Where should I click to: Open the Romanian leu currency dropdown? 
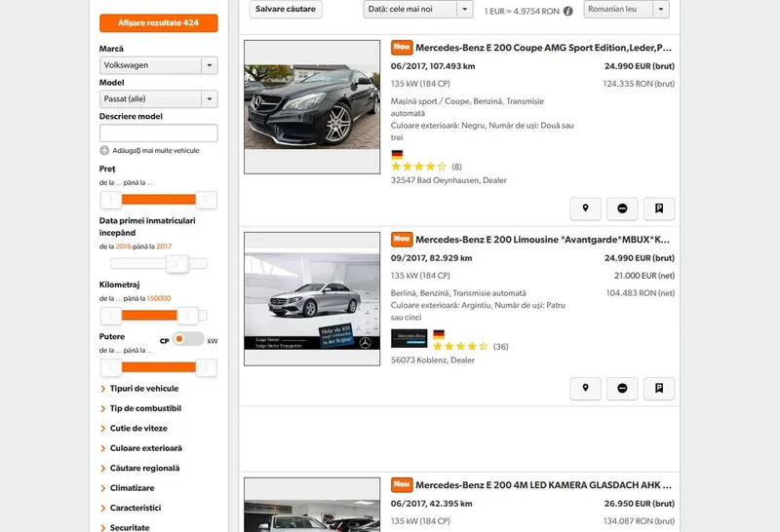click(x=626, y=9)
